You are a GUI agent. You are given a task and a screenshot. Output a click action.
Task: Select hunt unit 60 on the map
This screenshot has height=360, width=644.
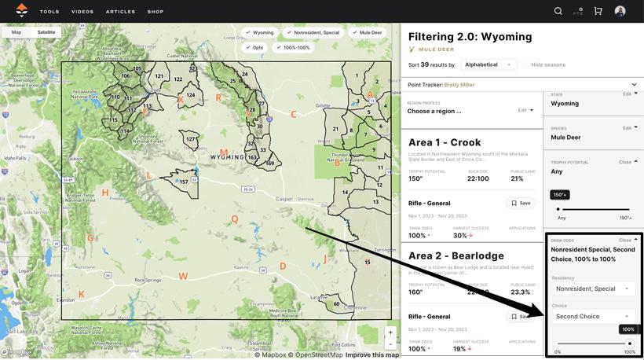pos(336,304)
